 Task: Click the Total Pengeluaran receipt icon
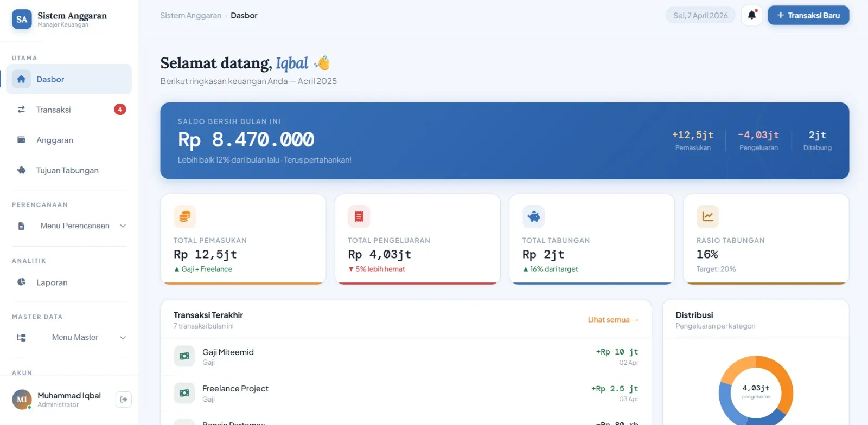pos(359,216)
